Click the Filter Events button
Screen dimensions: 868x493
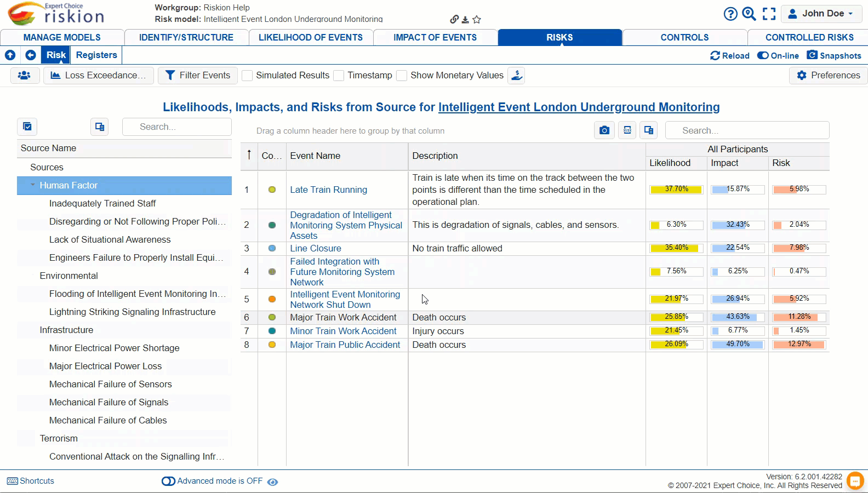coord(198,76)
